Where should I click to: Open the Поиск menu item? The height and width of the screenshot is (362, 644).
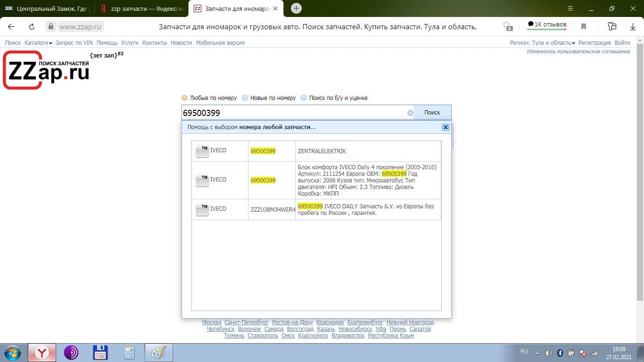pos(13,43)
